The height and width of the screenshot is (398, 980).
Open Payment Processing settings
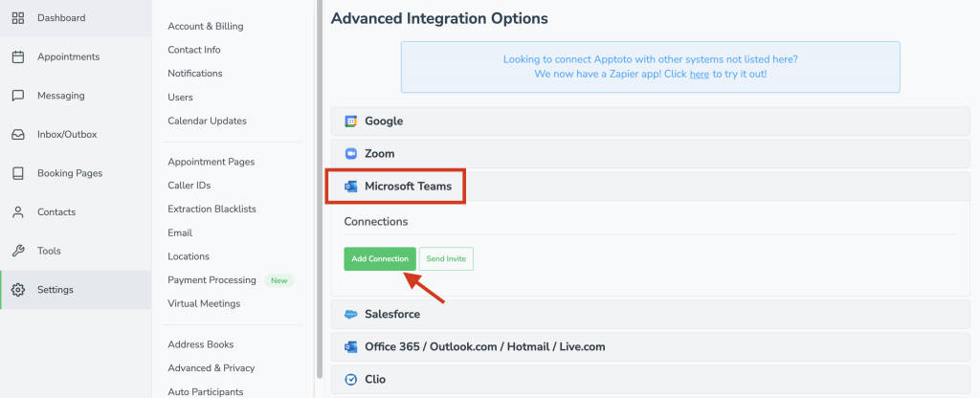point(212,280)
